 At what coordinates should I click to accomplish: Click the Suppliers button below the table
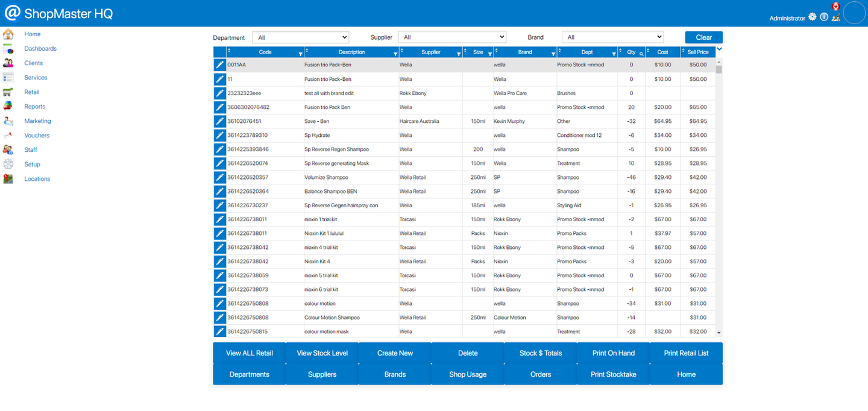click(x=322, y=374)
